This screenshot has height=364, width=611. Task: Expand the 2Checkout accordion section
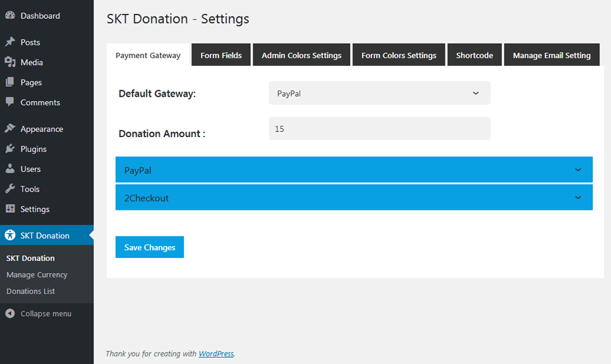354,198
